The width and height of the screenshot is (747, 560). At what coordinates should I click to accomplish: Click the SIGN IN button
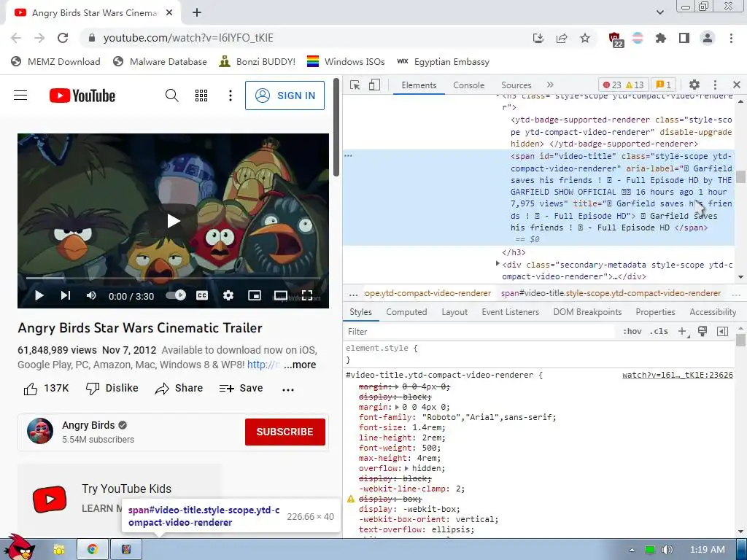tap(285, 96)
